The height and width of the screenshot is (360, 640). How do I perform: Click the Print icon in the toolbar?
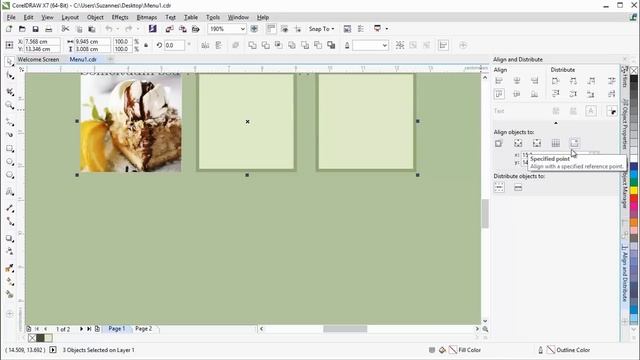(49, 29)
